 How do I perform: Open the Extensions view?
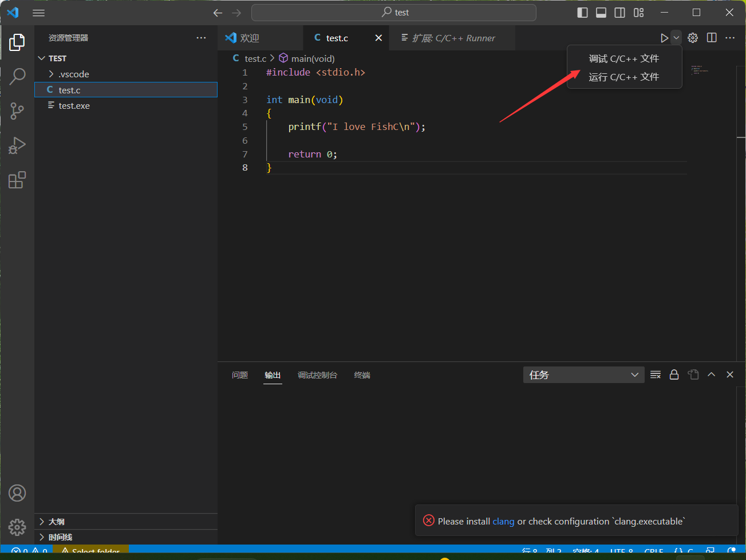point(17,180)
